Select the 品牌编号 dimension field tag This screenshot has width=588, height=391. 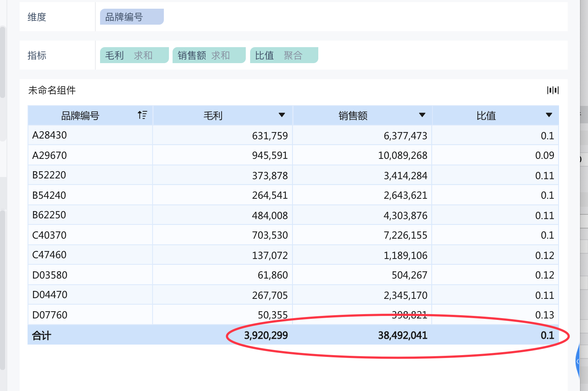[x=132, y=17]
